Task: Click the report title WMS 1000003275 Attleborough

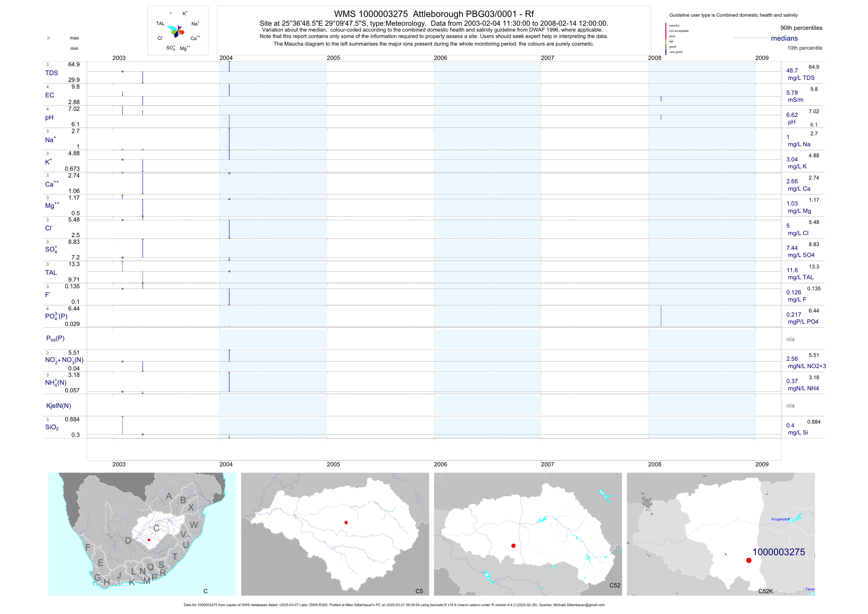Action: (434, 14)
